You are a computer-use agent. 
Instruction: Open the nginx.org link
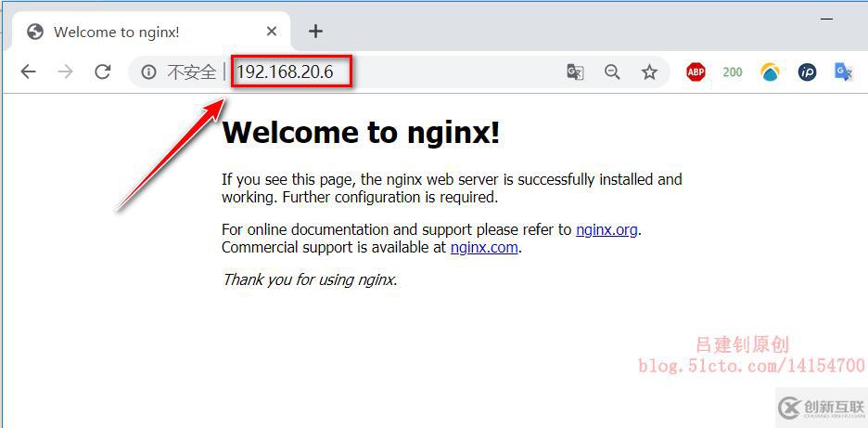tap(606, 229)
